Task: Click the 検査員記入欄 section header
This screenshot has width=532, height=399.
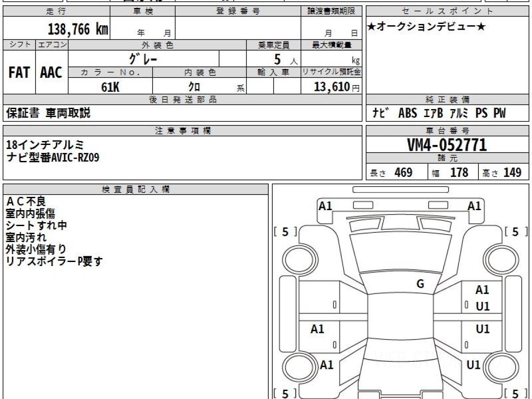Action: (x=136, y=189)
